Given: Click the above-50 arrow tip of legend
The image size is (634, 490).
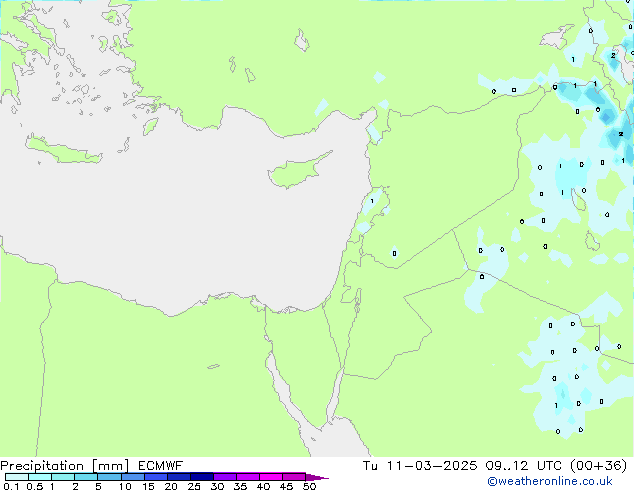Looking at the screenshot, I should click(317, 477).
